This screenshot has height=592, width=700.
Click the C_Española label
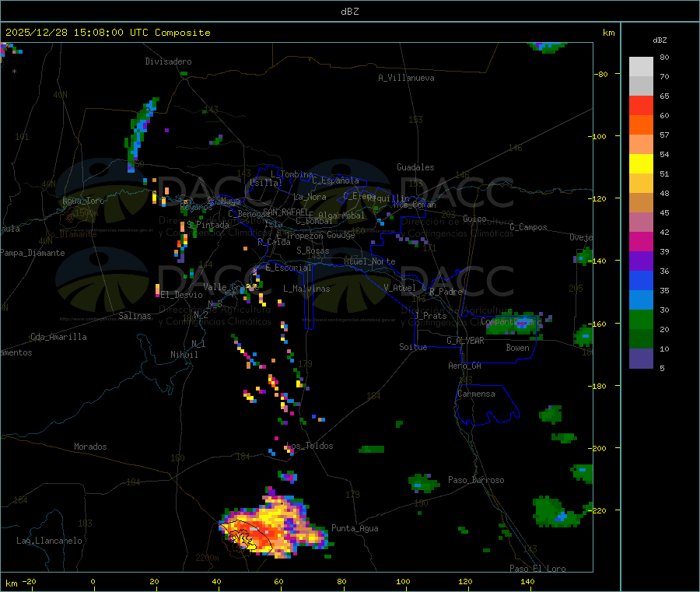tap(336, 180)
